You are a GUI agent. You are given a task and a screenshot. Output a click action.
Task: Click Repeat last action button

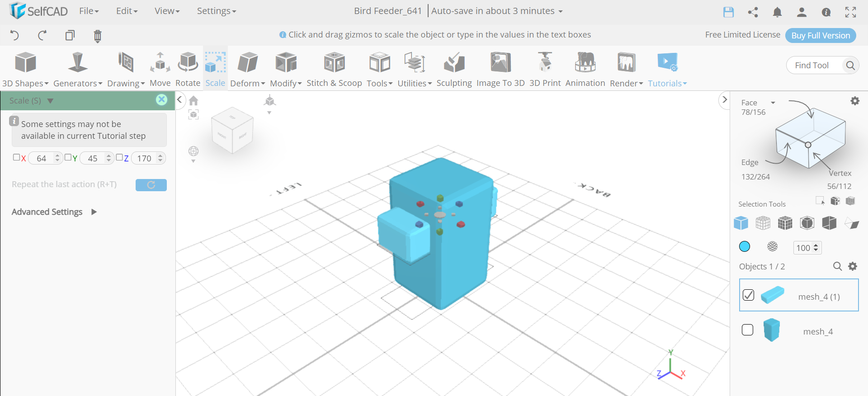[151, 185]
